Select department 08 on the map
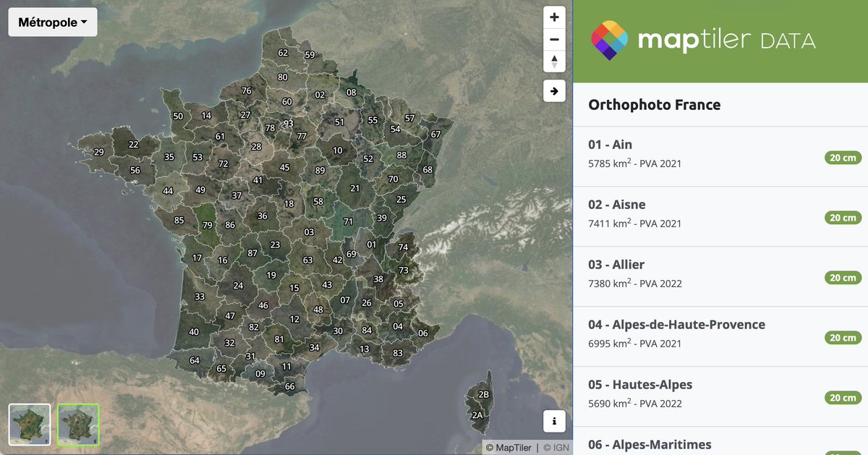This screenshot has width=868, height=455. coord(352,93)
